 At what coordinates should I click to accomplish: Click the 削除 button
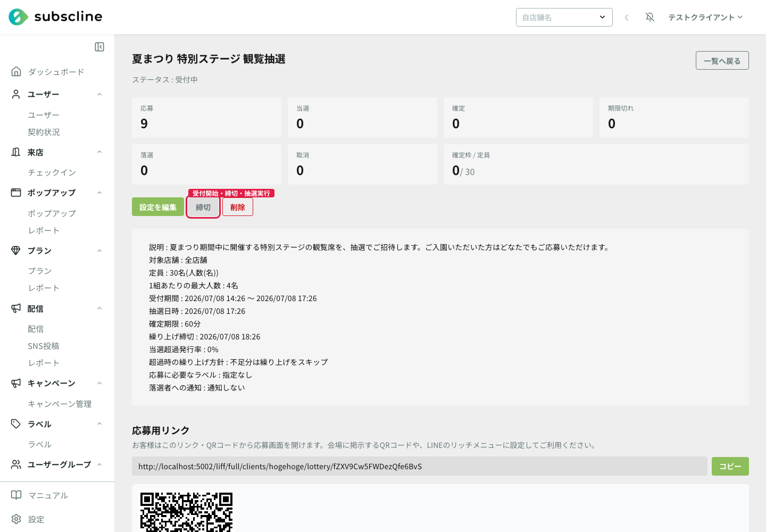pos(238,207)
